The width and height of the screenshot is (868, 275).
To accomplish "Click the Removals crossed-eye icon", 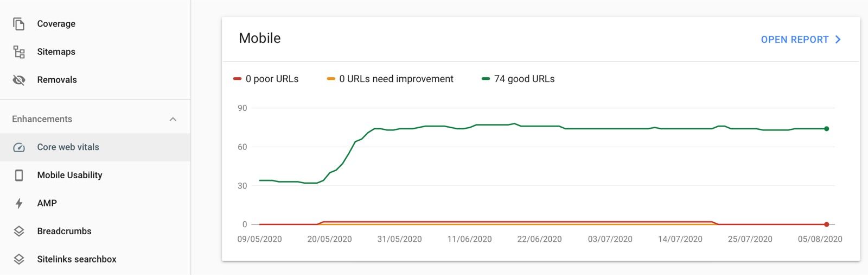I will 19,80.
